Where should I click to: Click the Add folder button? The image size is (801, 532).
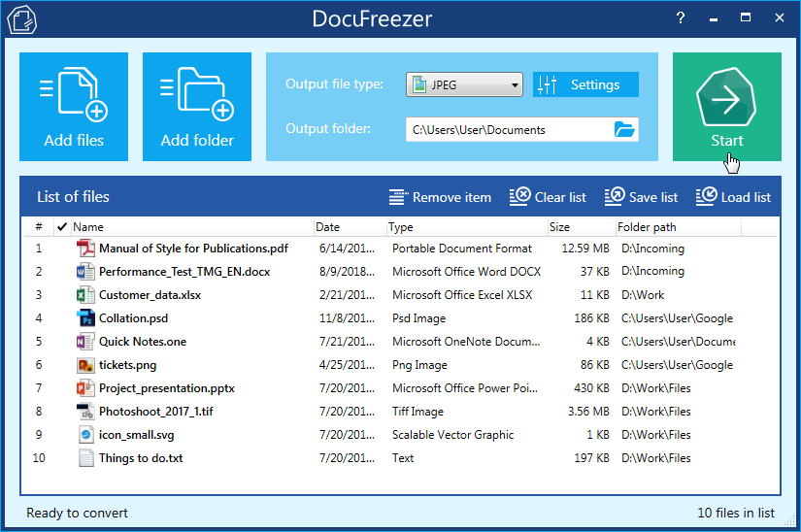pos(197,107)
